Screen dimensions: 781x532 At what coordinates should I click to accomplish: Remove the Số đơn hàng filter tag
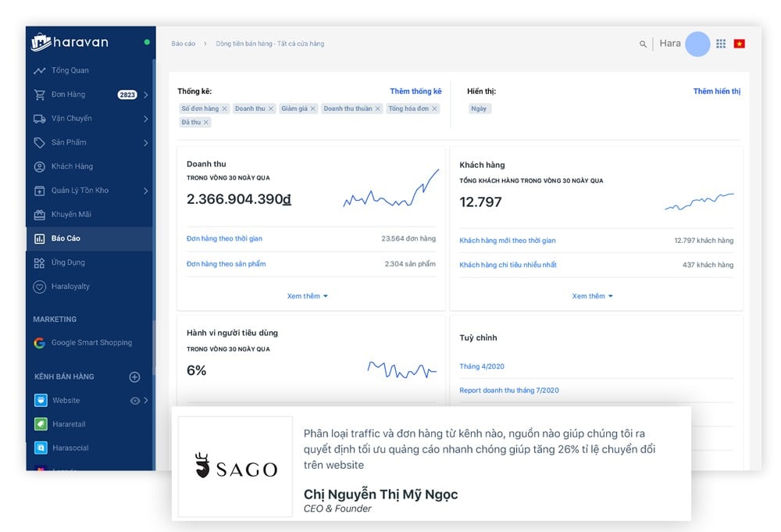click(x=225, y=109)
